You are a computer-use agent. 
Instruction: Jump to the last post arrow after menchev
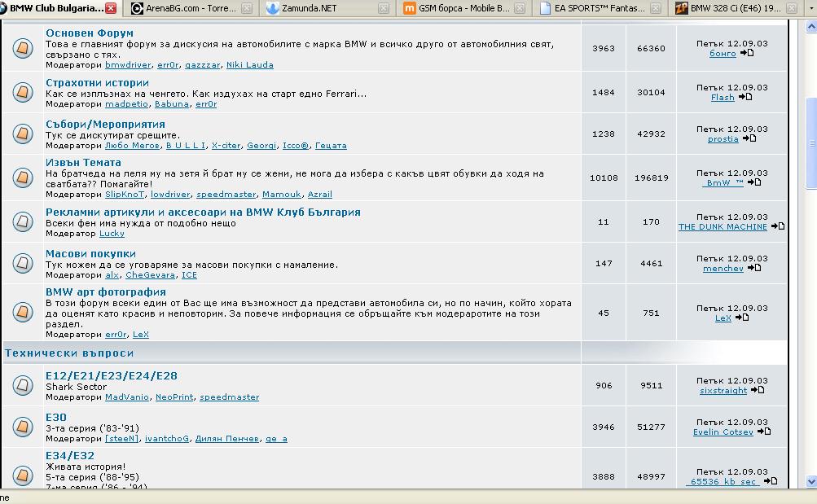754,268
